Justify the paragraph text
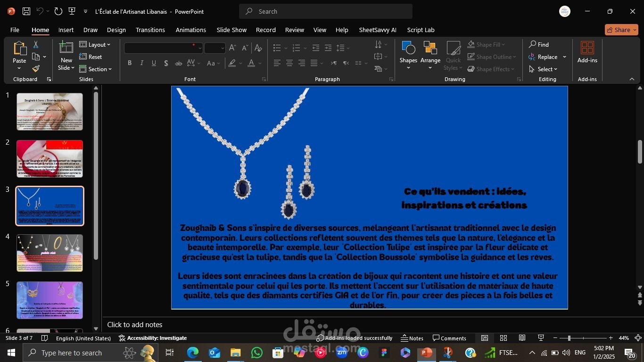 (314, 63)
